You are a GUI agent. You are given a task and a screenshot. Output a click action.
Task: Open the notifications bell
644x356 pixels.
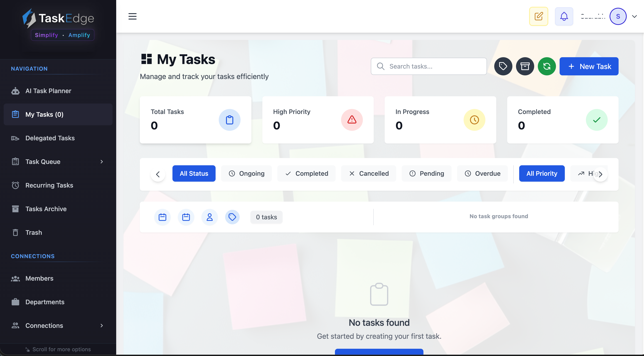coord(564,17)
